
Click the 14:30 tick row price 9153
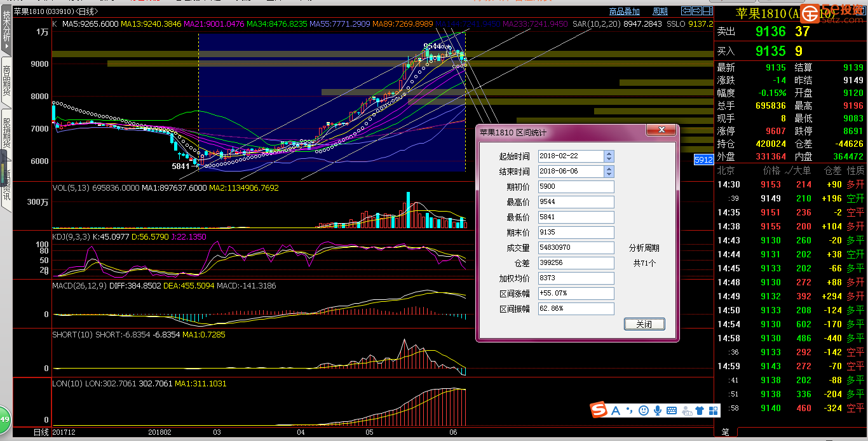771,184
